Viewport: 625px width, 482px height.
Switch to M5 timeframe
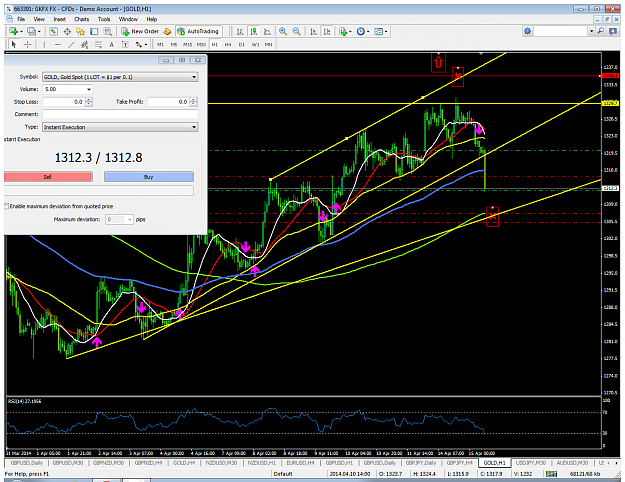[174, 45]
